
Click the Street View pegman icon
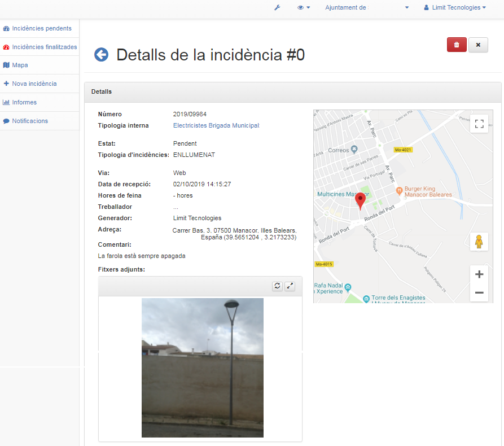[x=479, y=242]
